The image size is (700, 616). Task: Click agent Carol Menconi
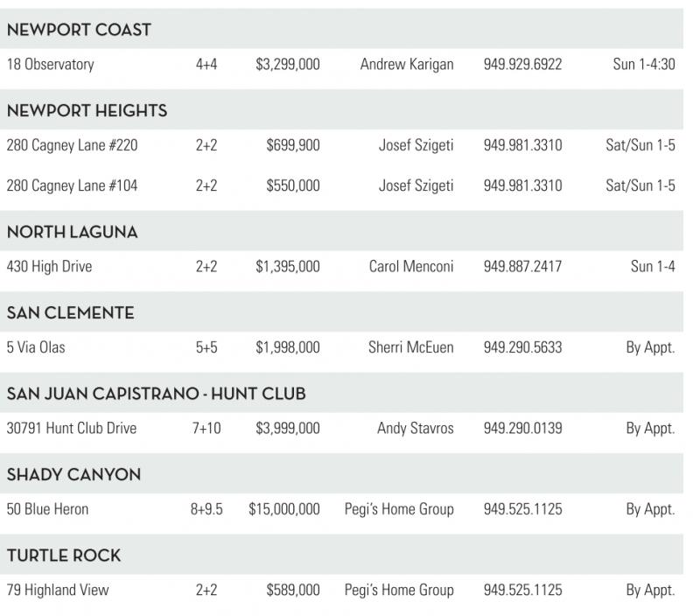tap(411, 267)
